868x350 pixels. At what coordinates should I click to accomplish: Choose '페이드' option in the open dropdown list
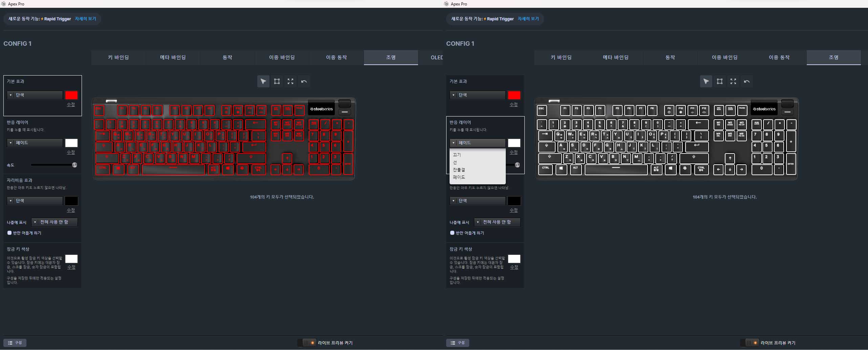click(478, 177)
